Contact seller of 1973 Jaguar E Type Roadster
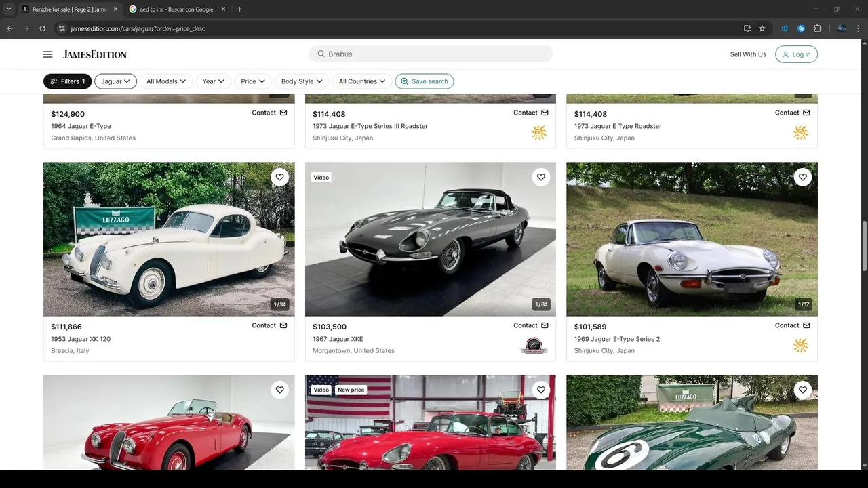Screen dimensions: 868x488 793,113
